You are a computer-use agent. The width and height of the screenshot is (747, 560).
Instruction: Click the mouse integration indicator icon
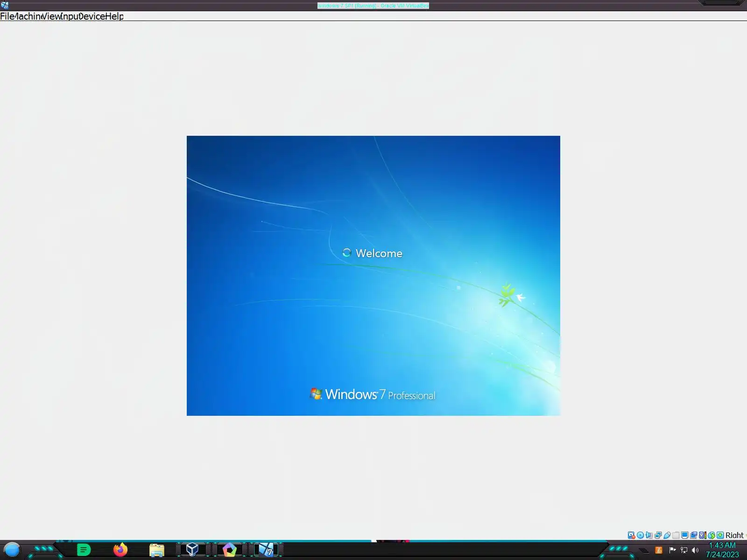[712, 535]
